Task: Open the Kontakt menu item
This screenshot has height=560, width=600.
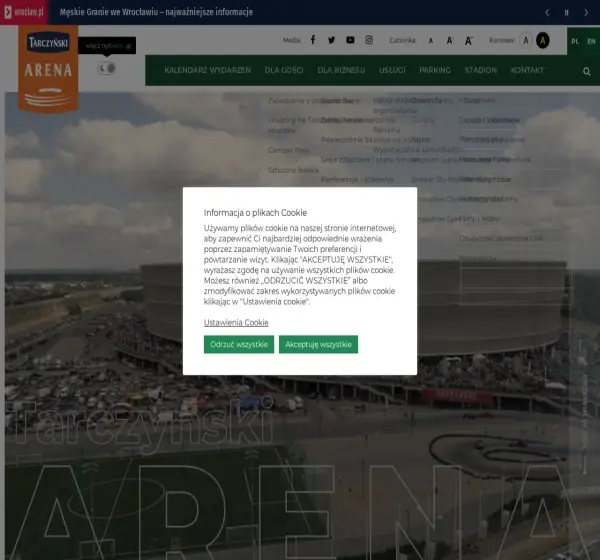Action: coord(527,70)
